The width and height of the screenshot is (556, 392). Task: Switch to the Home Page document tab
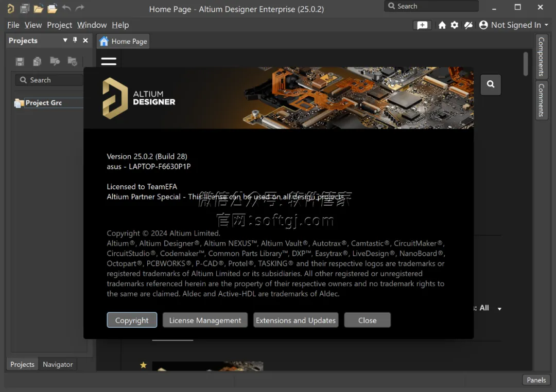point(123,42)
